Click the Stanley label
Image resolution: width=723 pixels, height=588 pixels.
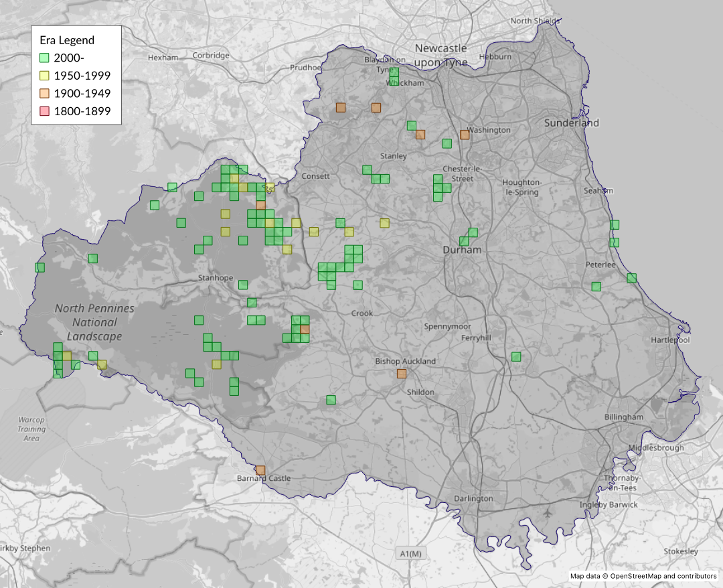tap(394, 156)
